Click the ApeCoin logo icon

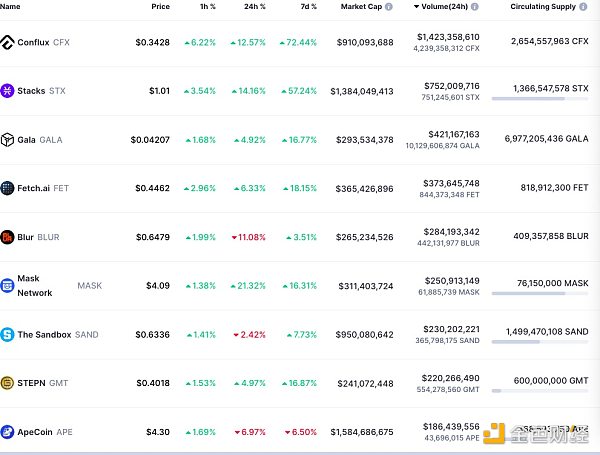(x=8, y=432)
